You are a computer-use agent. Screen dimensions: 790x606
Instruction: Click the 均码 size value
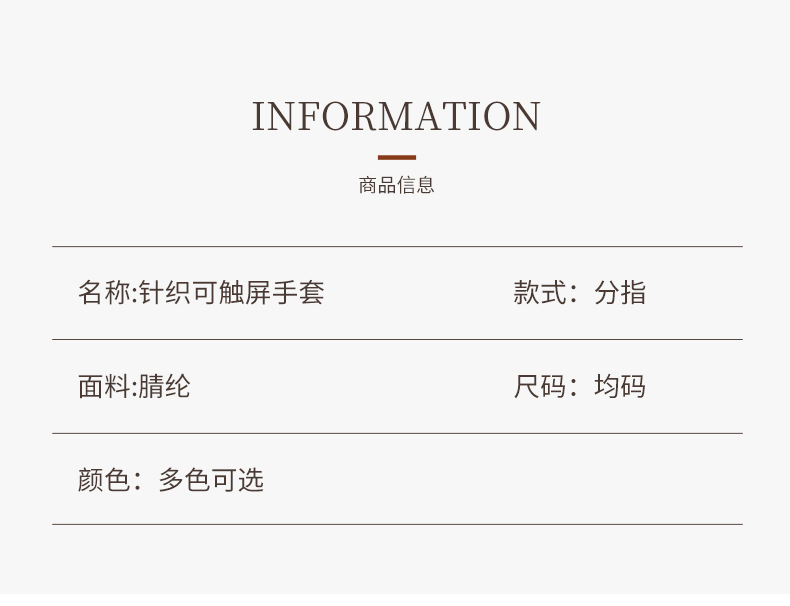[x=620, y=386]
